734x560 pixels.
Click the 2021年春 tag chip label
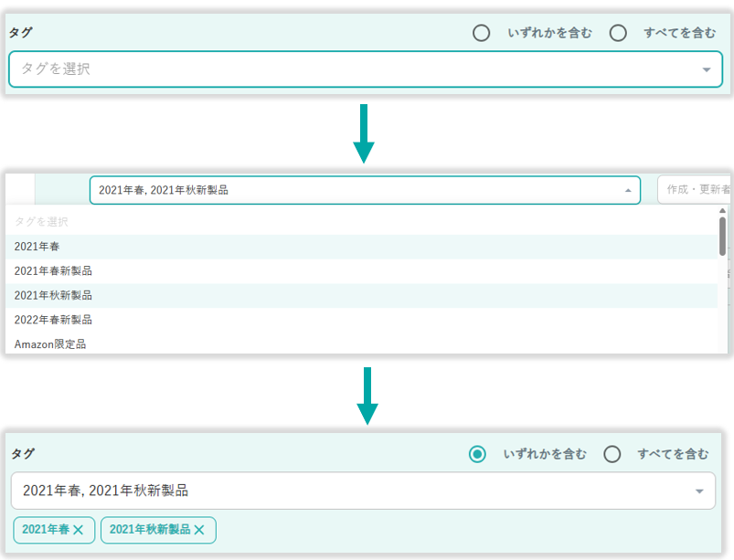(46, 530)
